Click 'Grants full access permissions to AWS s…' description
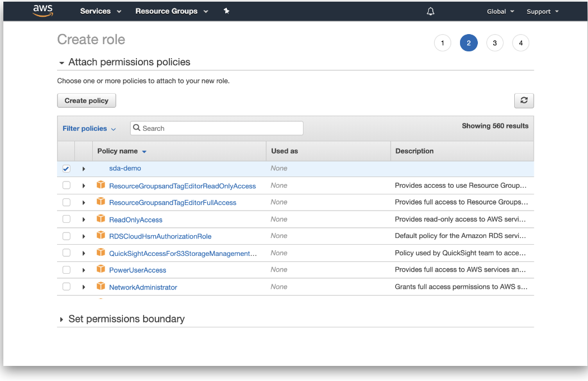This screenshot has width=588, height=381. click(461, 287)
